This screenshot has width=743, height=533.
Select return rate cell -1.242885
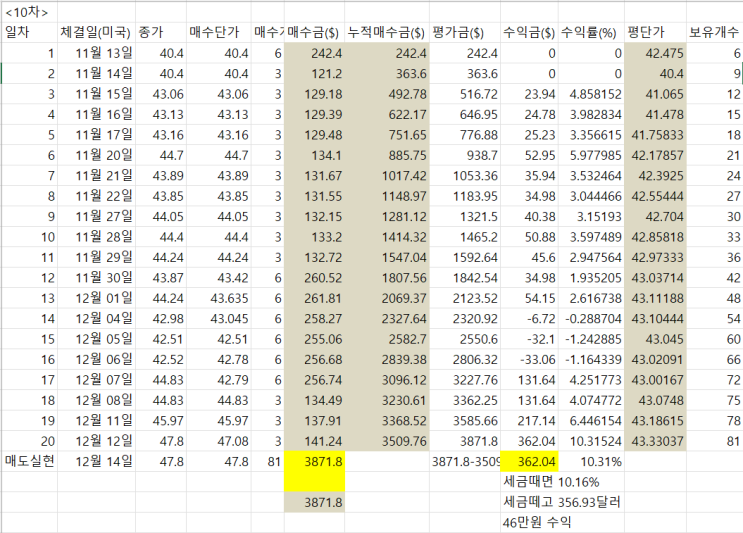(x=591, y=339)
